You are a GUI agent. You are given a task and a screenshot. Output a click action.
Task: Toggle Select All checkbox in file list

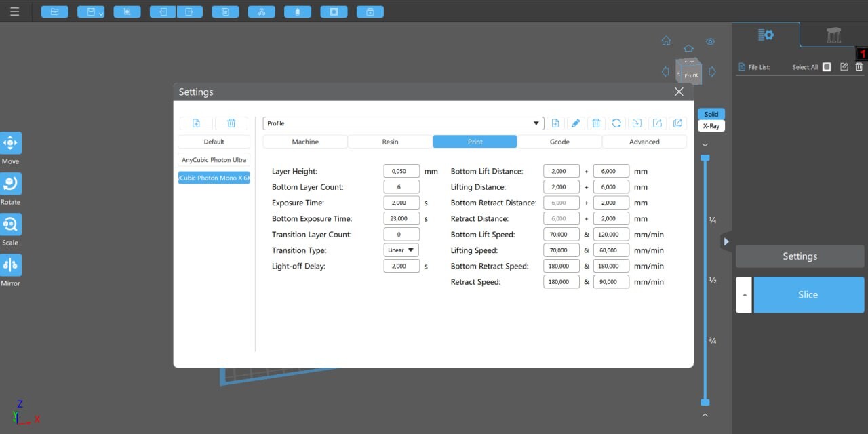point(827,66)
